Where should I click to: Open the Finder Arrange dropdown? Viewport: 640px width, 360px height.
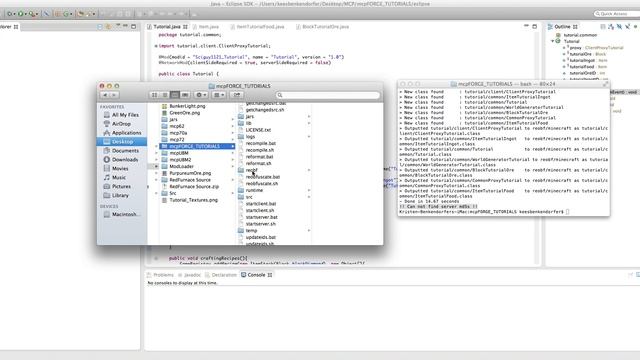219,95
